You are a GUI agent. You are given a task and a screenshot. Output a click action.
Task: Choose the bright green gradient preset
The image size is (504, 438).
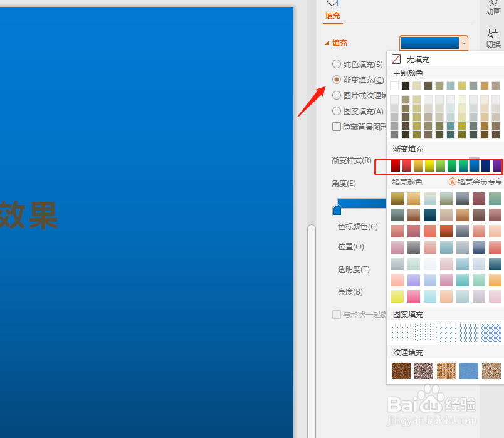[452, 166]
